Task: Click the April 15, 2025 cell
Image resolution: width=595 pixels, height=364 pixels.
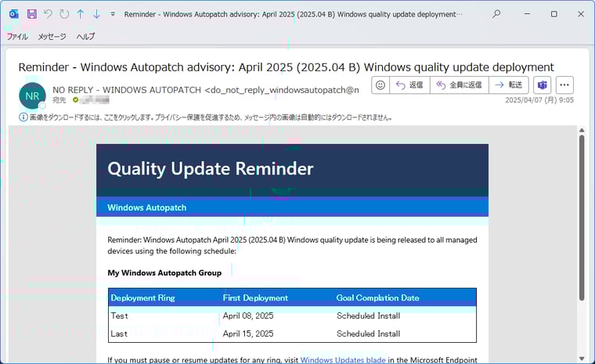Action: 248,333
